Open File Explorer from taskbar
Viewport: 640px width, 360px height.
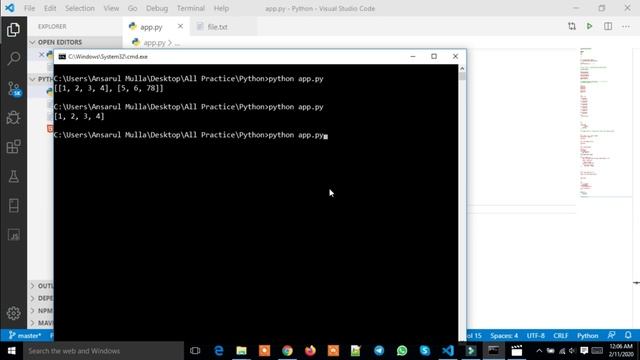242,351
